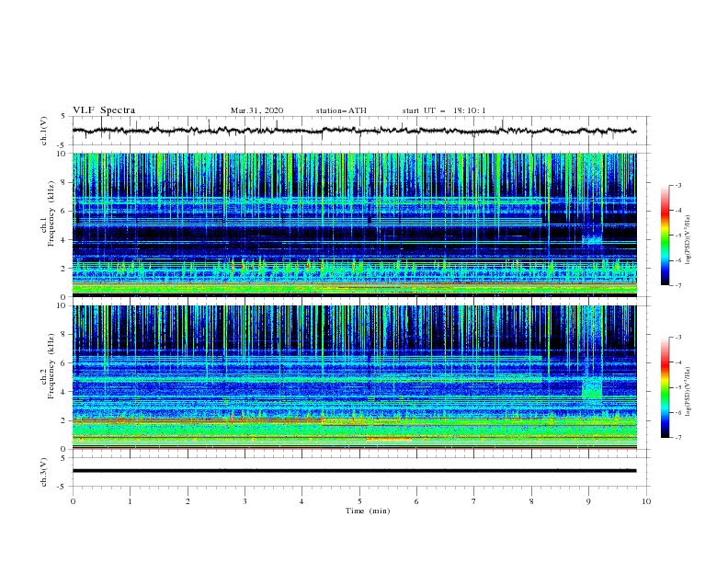The image size is (728, 563).
Task: Click the "5" tick on Time axis
Action: tap(359, 501)
